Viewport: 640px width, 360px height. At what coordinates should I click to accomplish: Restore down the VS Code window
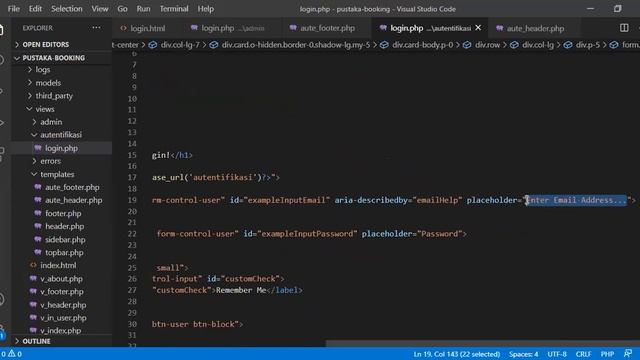[x=618, y=9]
